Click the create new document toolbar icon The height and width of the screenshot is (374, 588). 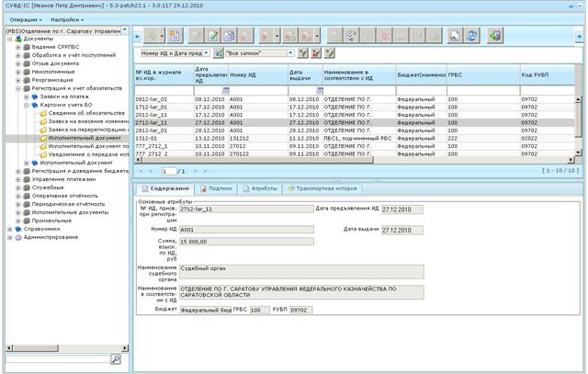pyautogui.click(x=175, y=36)
